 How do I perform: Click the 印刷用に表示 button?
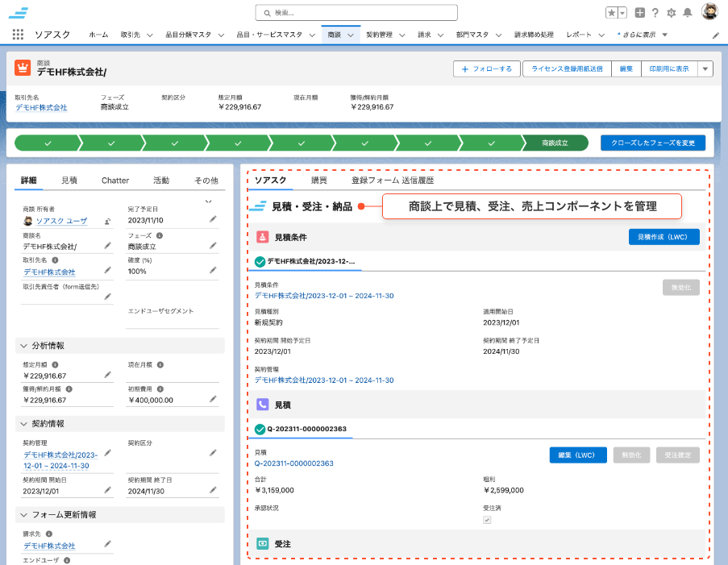(x=669, y=69)
